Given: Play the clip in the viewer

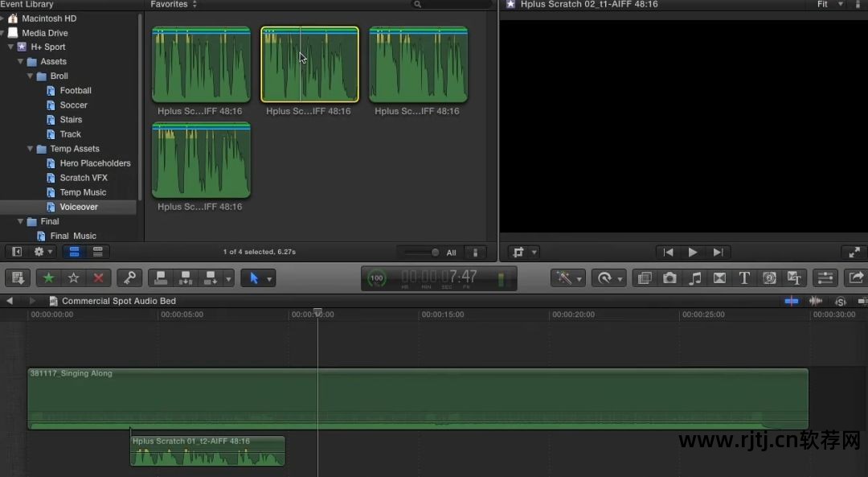Looking at the screenshot, I should point(693,252).
